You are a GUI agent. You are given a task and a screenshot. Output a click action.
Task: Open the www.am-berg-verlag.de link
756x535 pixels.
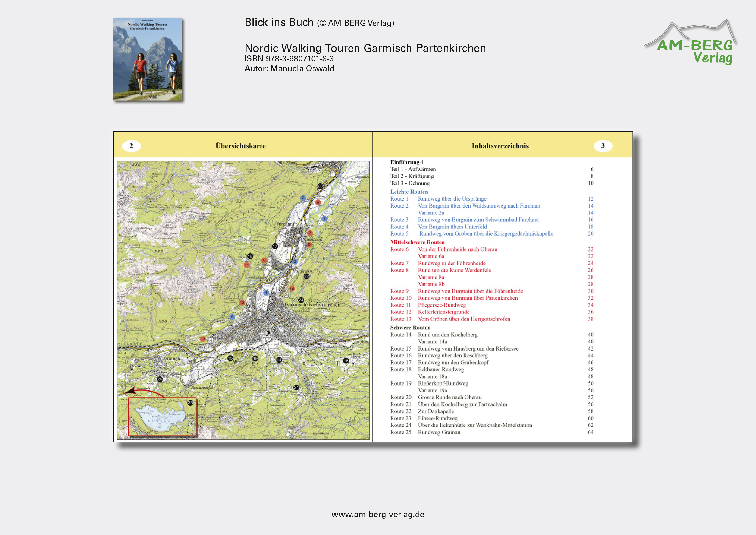(378, 515)
